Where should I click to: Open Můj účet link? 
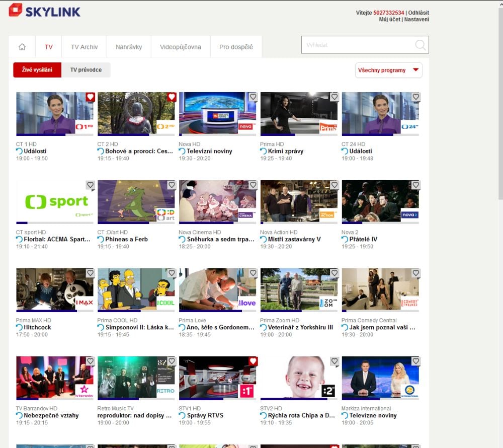389,19
